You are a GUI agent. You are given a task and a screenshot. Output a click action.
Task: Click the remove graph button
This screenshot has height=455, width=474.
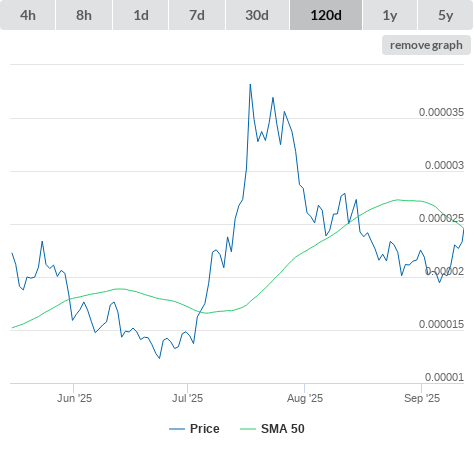[426, 45]
